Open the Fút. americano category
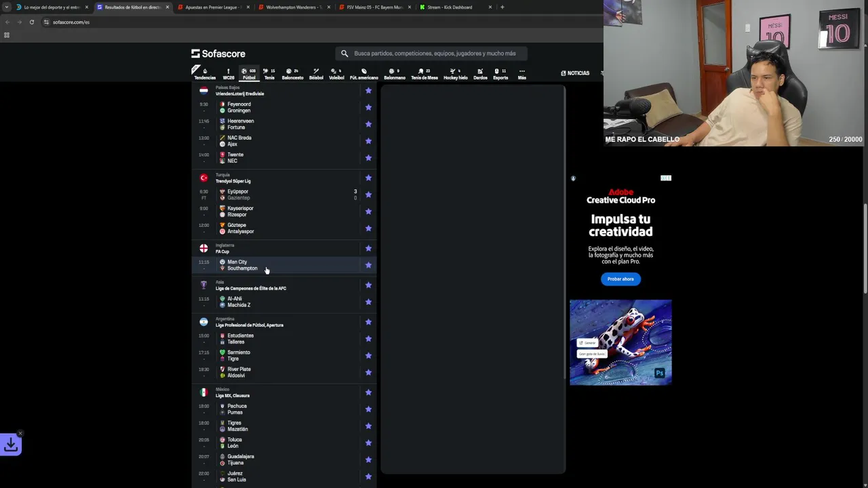Image resolution: width=868 pixels, height=488 pixels. 364,74
